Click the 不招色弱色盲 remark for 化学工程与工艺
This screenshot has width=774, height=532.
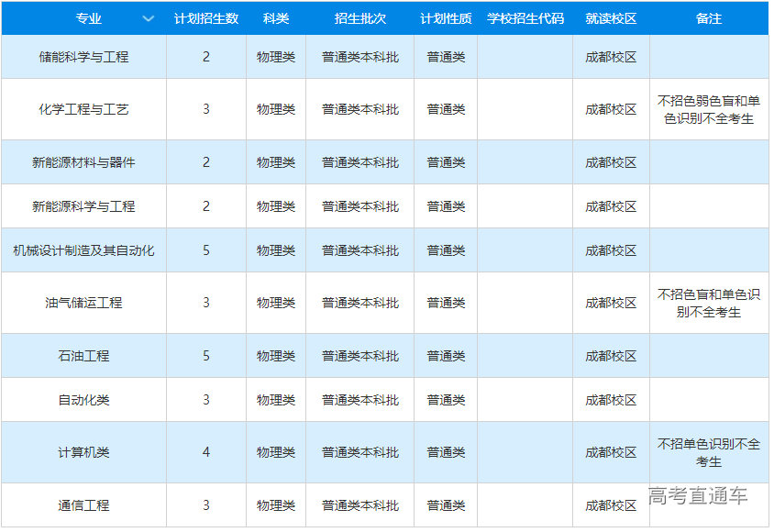tap(709, 109)
